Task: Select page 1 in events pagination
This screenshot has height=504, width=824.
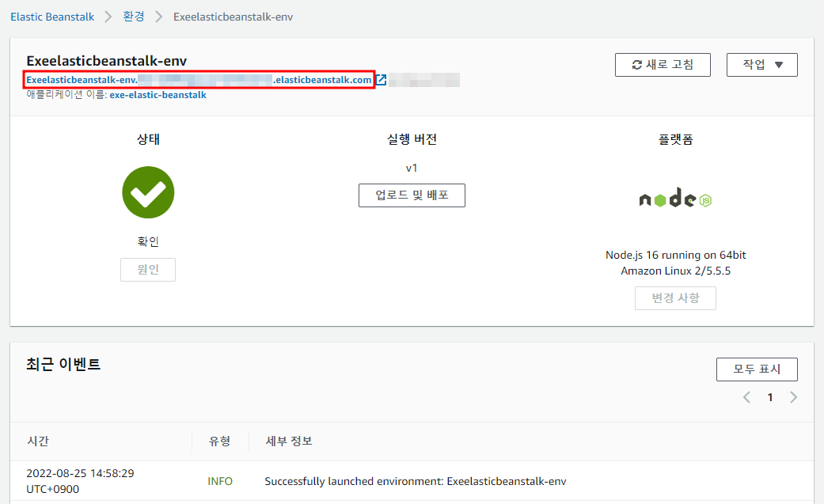Action: (770, 397)
